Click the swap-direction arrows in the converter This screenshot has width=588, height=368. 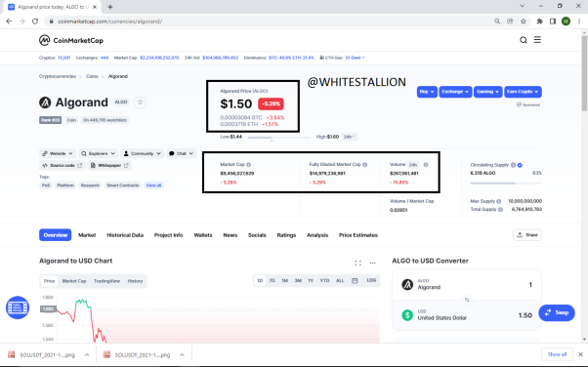click(x=467, y=300)
